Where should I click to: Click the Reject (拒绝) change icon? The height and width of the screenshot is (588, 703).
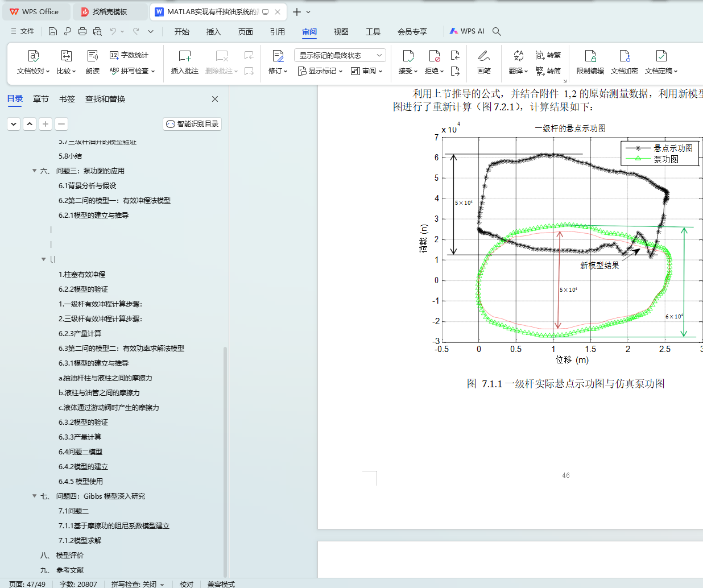434,56
